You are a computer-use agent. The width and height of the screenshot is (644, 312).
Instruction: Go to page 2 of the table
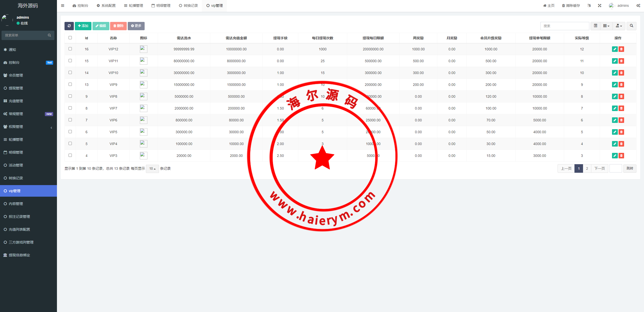587,168
